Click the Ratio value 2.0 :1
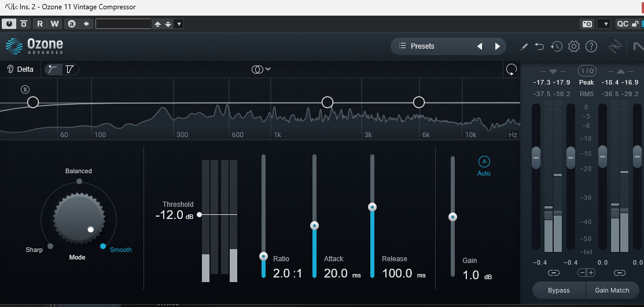The height and width of the screenshot is (307, 644). 288,273
